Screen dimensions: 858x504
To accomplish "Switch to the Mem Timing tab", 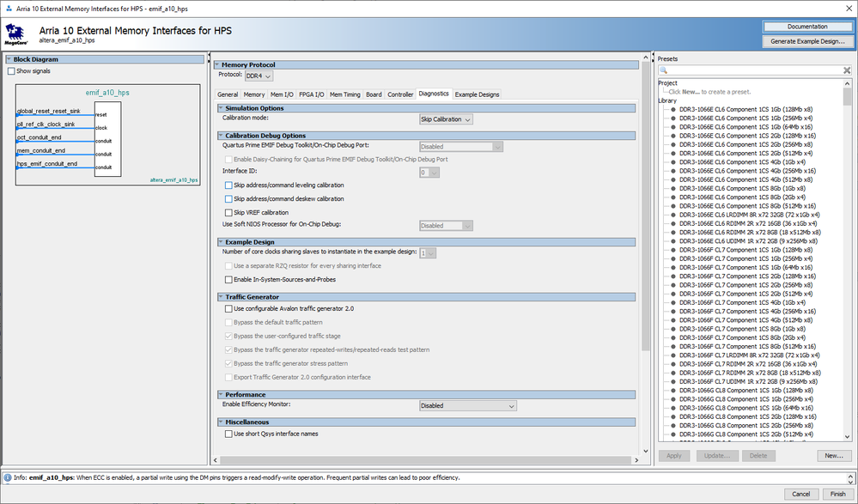I will coord(344,94).
